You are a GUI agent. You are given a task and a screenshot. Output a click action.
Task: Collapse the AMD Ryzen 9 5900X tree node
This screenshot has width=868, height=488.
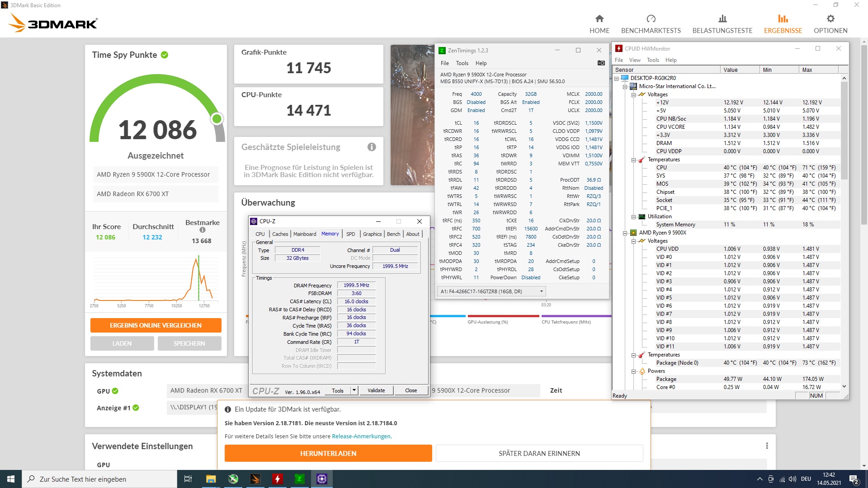tap(625, 233)
